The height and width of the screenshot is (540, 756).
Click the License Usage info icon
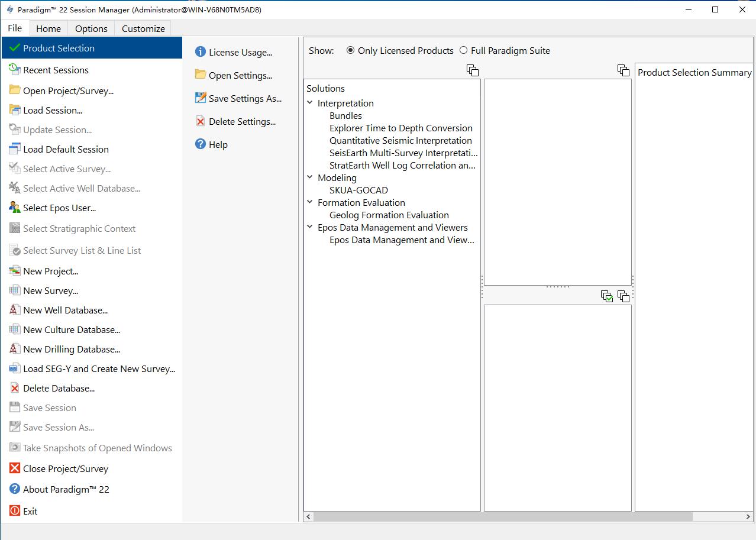[201, 52]
